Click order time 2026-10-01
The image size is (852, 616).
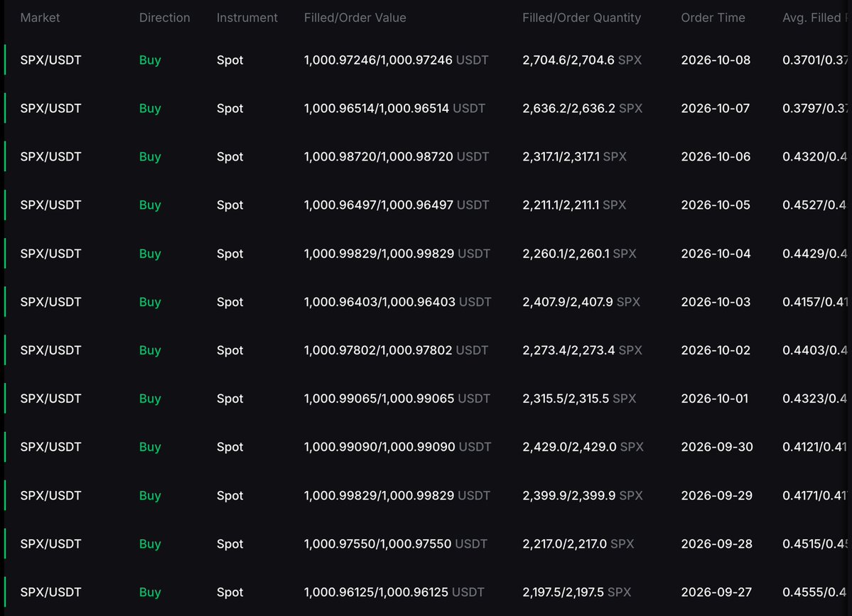coord(715,399)
